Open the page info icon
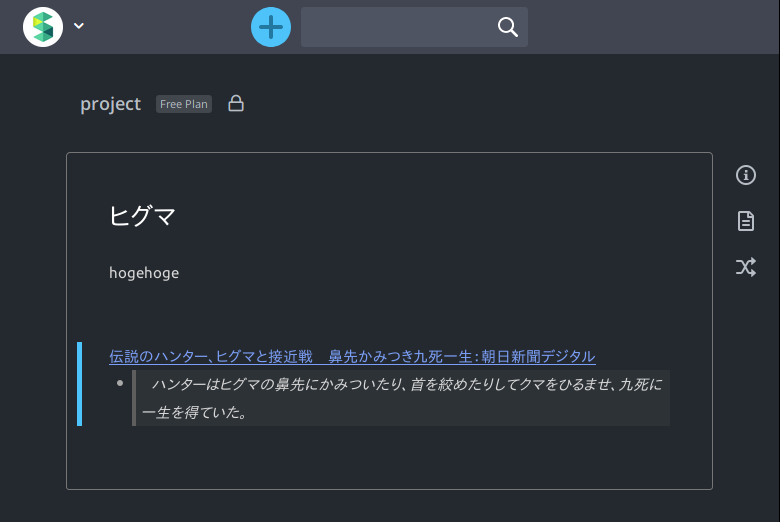The height and width of the screenshot is (522, 780). (x=746, y=175)
